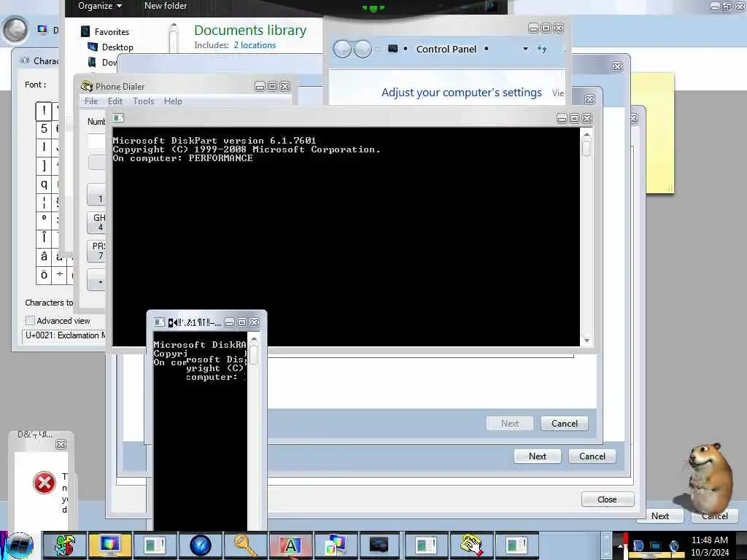Viewport: 747px width, 560px height.
Task: Click the Phone Dialer title bar icon
Action: point(87,86)
